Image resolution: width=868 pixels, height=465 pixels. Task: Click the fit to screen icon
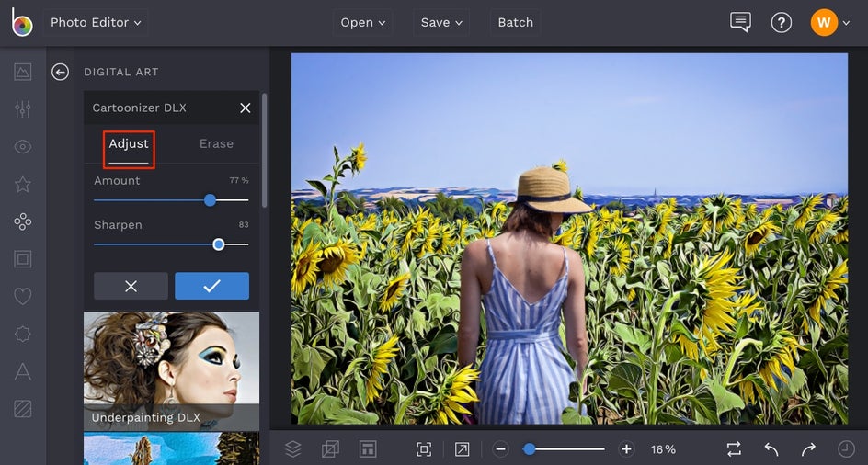pos(423,449)
